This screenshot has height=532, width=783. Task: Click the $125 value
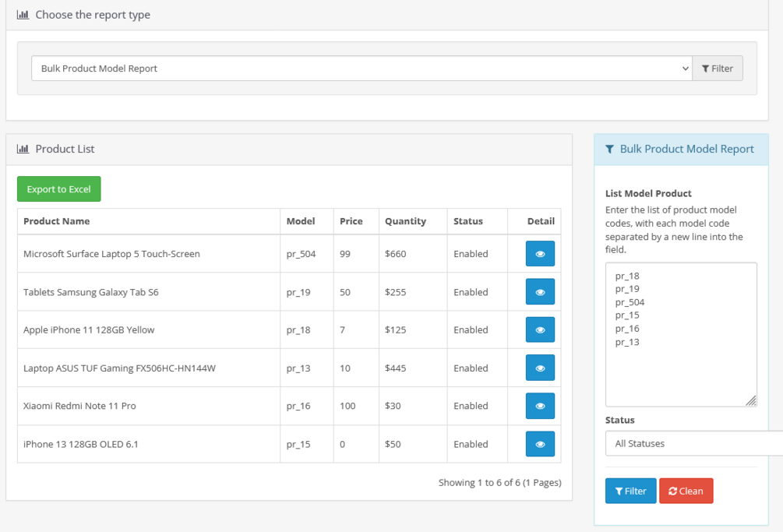coord(396,330)
